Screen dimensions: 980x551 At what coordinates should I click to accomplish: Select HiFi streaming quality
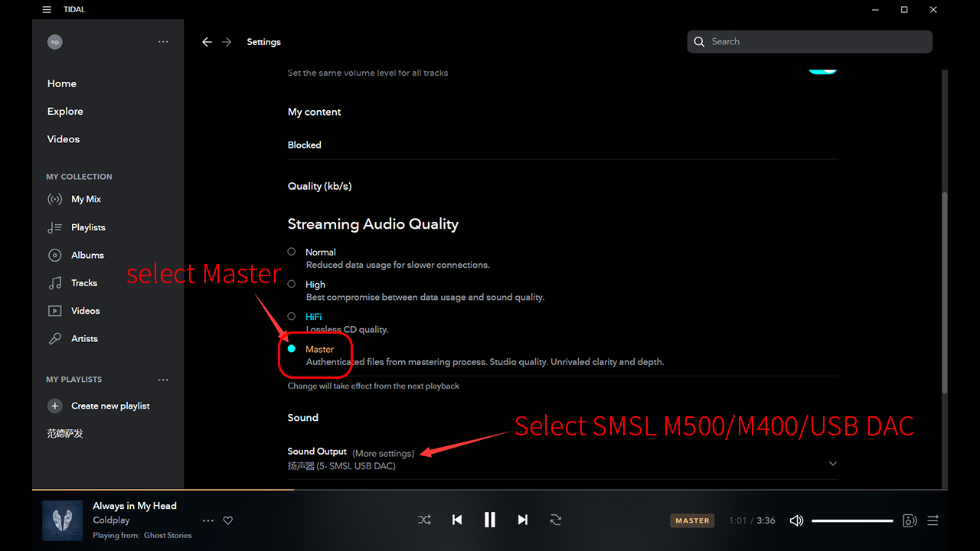coord(292,316)
